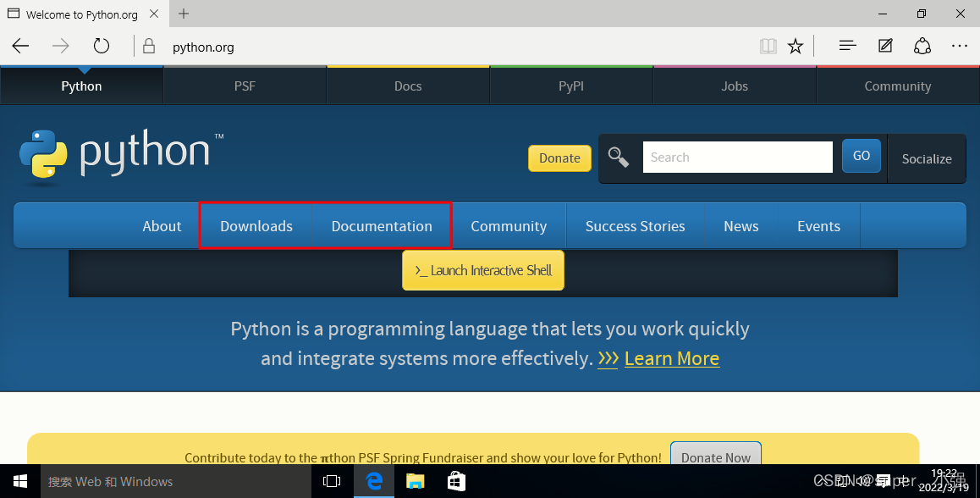Click the lock icon beside the address

(x=149, y=46)
